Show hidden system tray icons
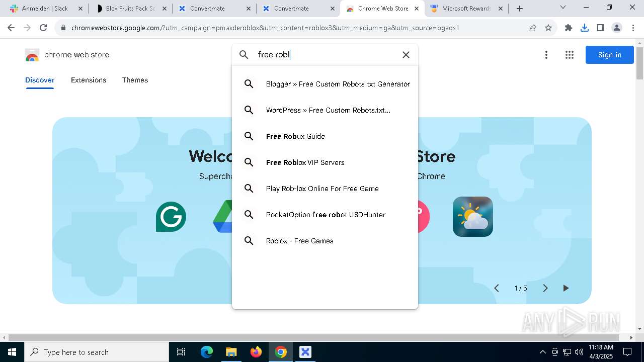 tap(542, 352)
